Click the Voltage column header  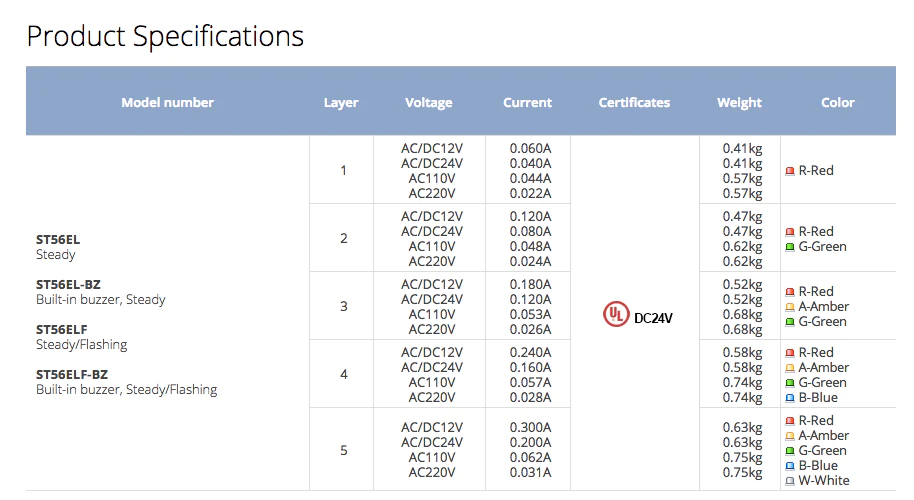coord(428,103)
